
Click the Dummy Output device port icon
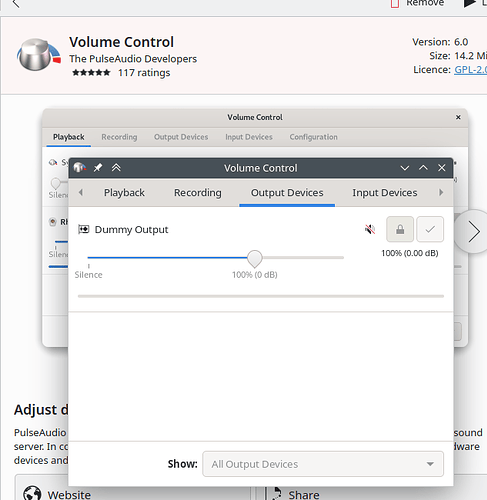click(83, 229)
